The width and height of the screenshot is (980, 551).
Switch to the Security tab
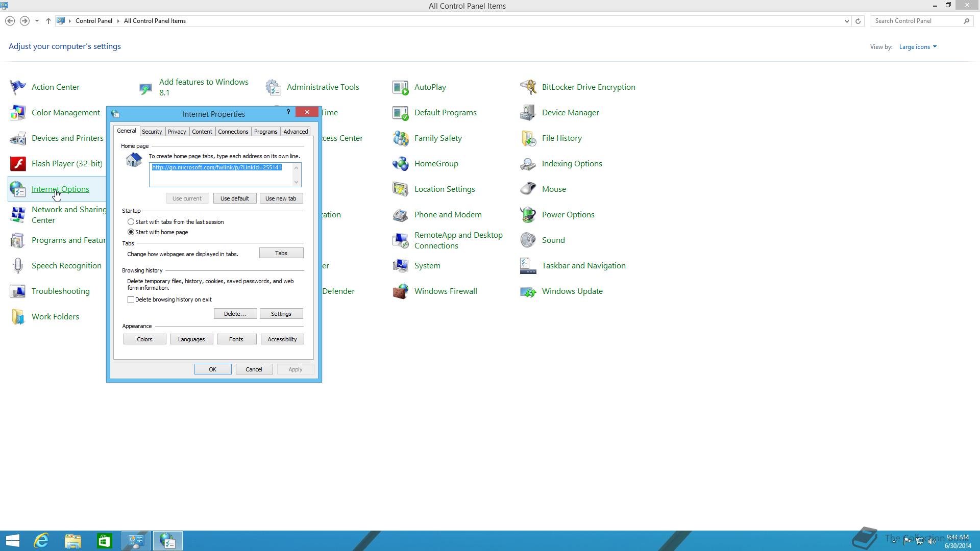click(x=152, y=132)
